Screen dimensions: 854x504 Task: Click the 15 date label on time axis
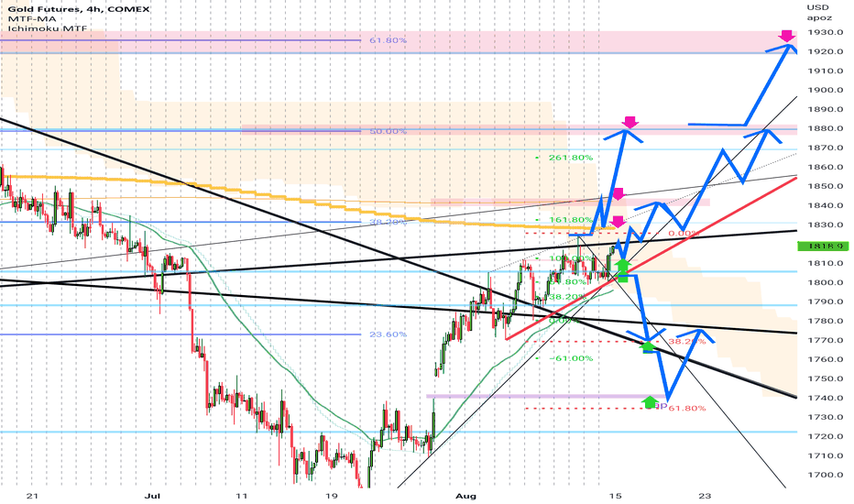tap(616, 496)
